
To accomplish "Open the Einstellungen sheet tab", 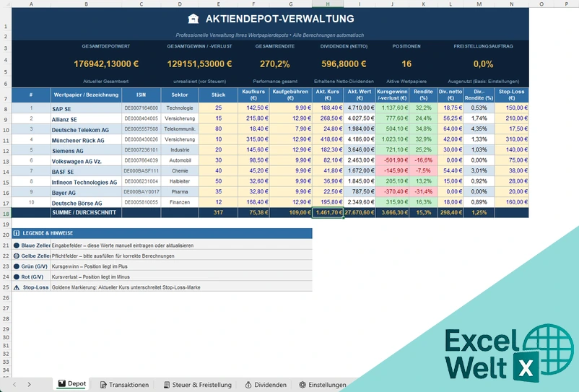I will point(323,385).
